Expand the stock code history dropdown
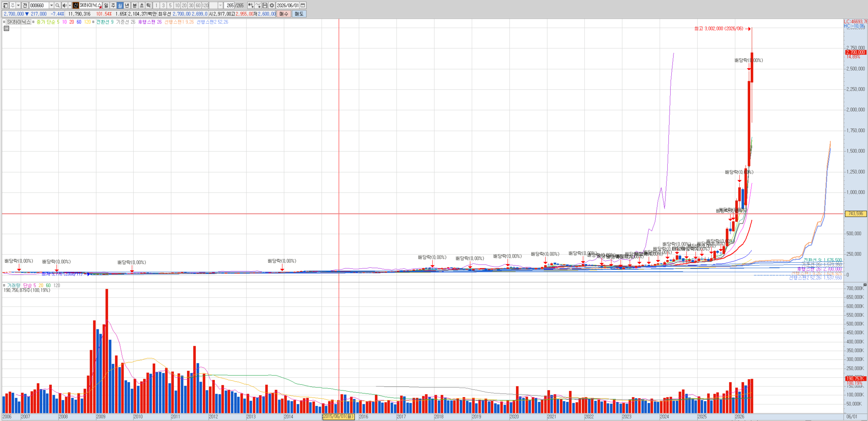 click(x=52, y=5)
